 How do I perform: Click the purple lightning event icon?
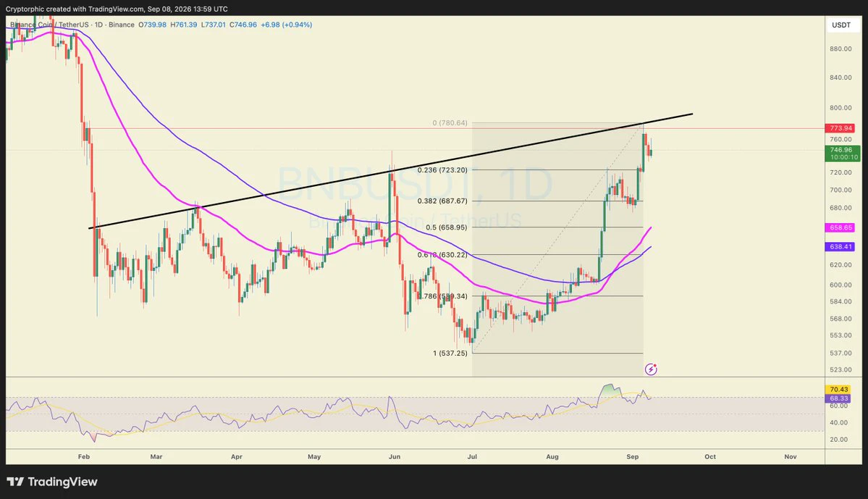[x=651, y=369]
